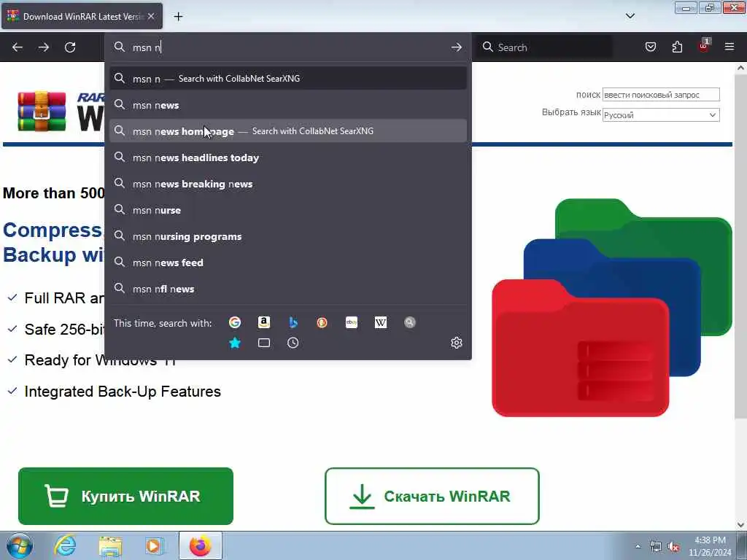Click the Firefox taskbar button
Image resolution: width=747 pixels, height=560 pixels.
tap(200, 545)
